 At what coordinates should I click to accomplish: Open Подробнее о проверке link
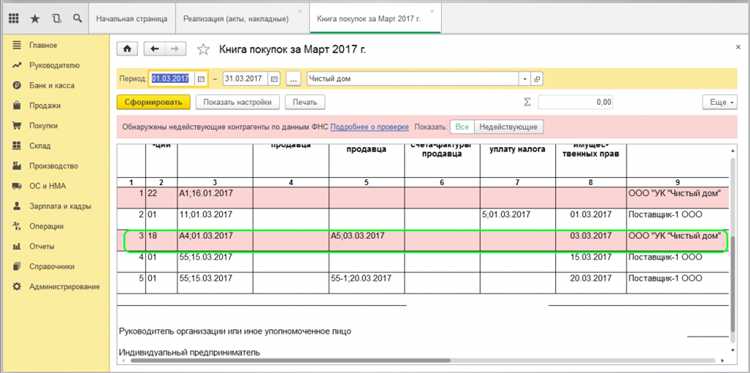369,127
